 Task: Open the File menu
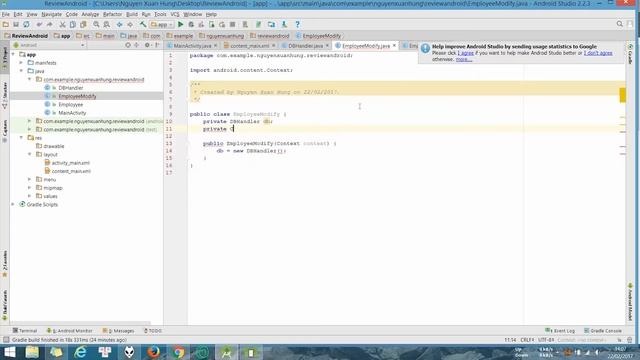coord(5,14)
